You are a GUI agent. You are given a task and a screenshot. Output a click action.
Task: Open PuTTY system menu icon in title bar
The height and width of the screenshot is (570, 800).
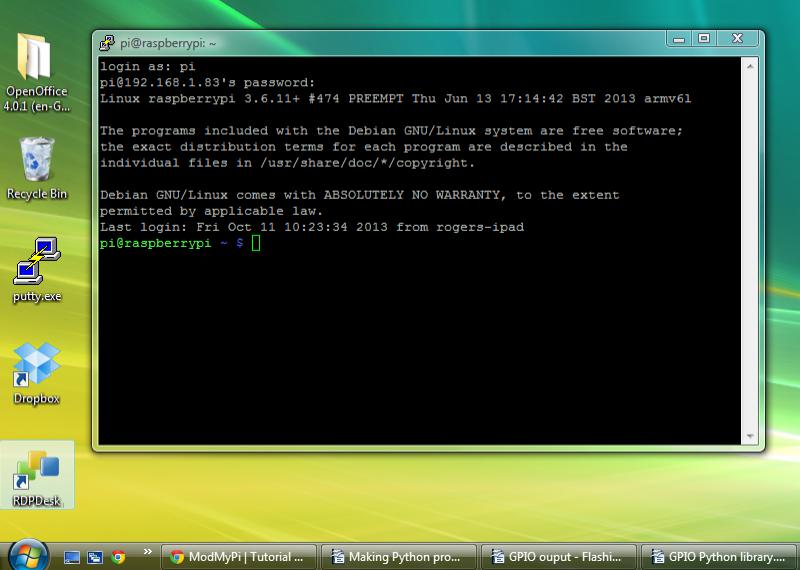pyautogui.click(x=107, y=42)
